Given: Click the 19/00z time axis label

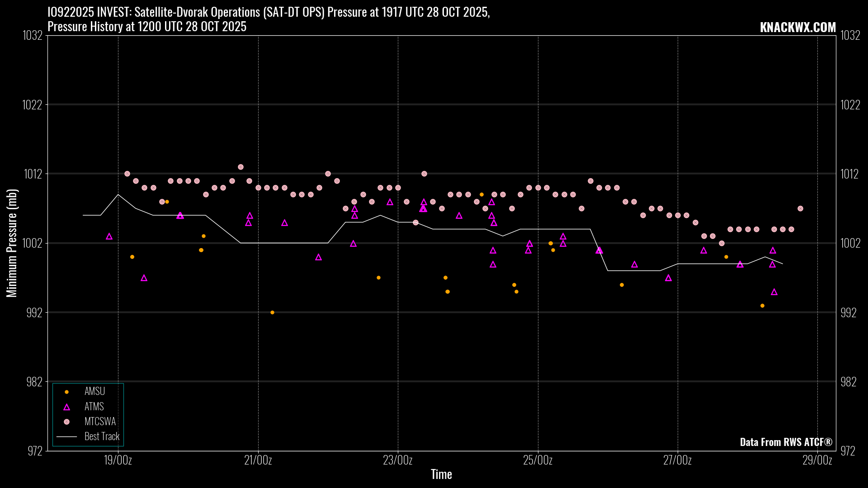Looking at the screenshot, I should click(x=118, y=461).
